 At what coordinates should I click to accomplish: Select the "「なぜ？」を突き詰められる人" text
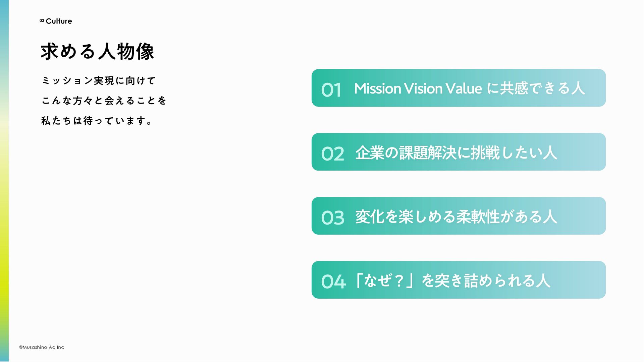tap(453, 281)
